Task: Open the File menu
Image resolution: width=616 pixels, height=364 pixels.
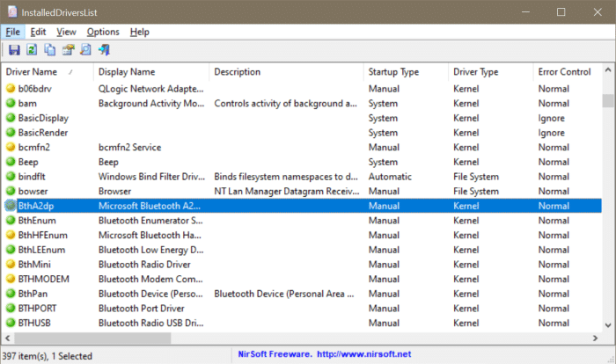Action: coord(12,32)
